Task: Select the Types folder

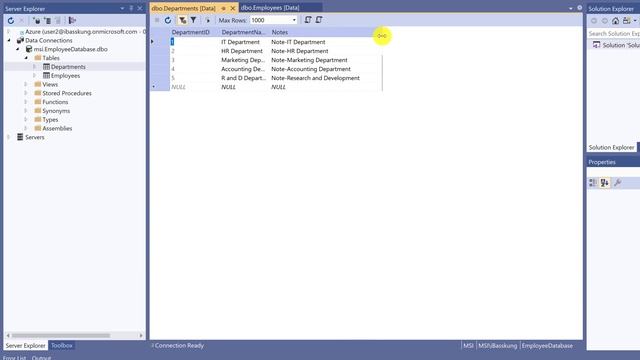Action: click(50, 120)
